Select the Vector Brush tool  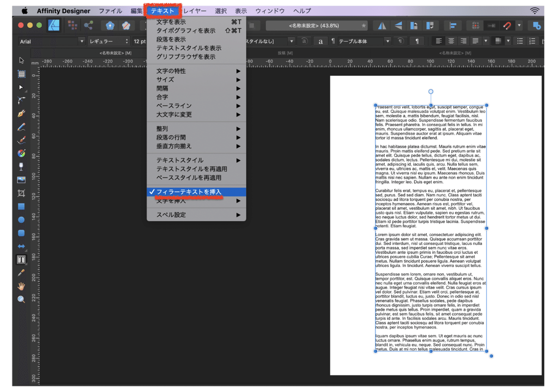[21, 140]
